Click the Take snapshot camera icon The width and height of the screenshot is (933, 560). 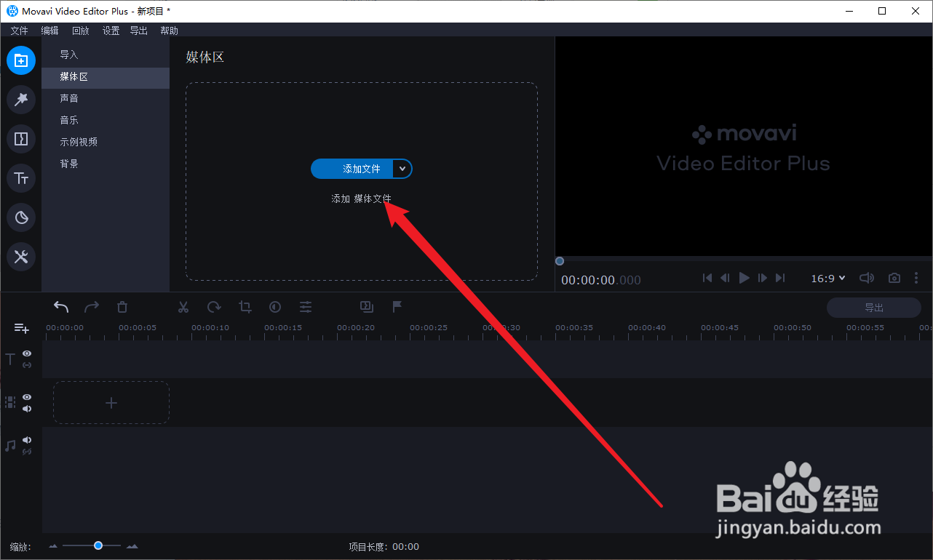pyautogui.click(x=894, y=278)
